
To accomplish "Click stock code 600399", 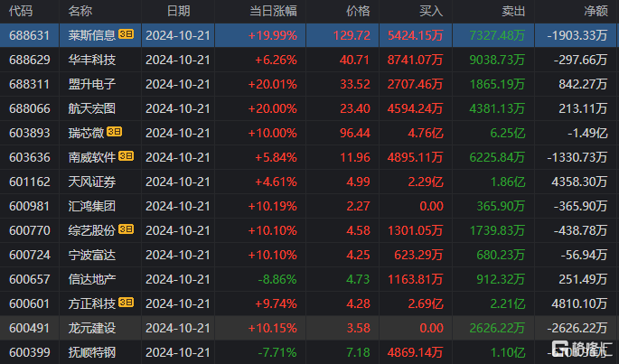I will click(29, 352).
